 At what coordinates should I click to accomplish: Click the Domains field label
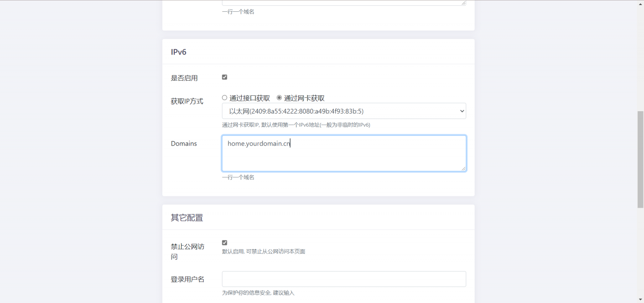(184, 144)
